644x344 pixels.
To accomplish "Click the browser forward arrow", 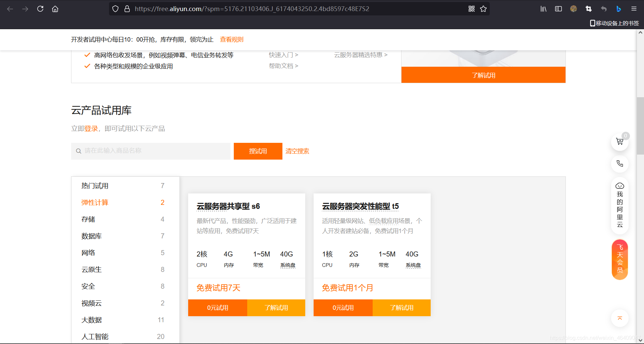I will click(x=25, y=9).
